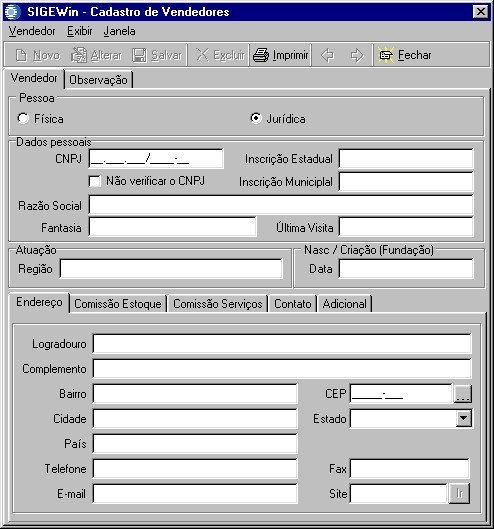Open the Contato tab
The height and width of the screenshot is (529, 494).
point(293,304)
